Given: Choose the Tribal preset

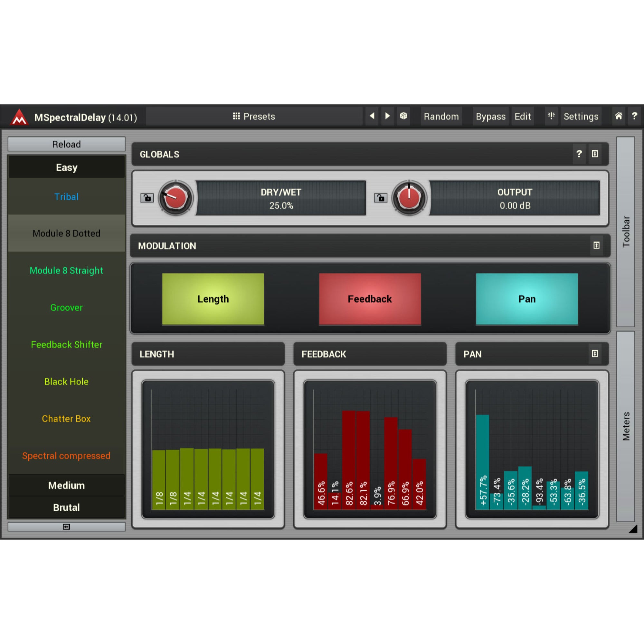Looking at the screenshot, I should click(66, 197).
